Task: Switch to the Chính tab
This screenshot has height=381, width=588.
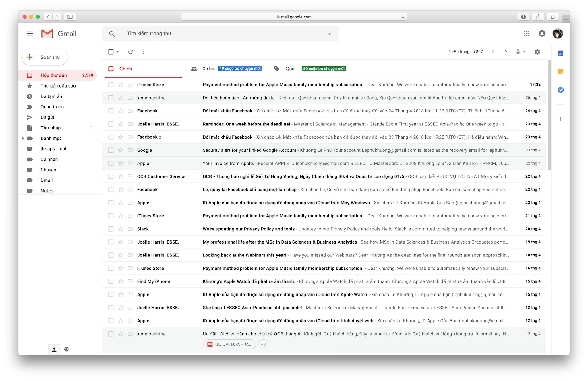Action: 143,69
